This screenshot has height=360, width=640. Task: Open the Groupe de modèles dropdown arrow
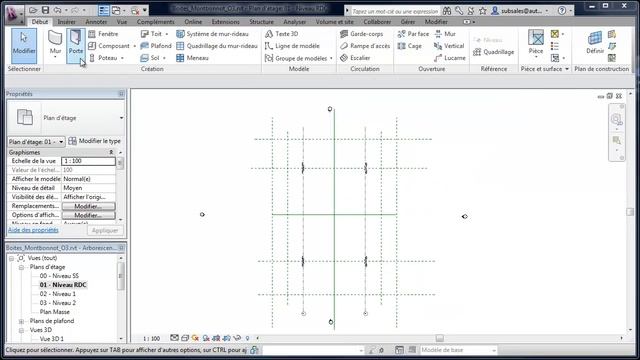point(331,58)
